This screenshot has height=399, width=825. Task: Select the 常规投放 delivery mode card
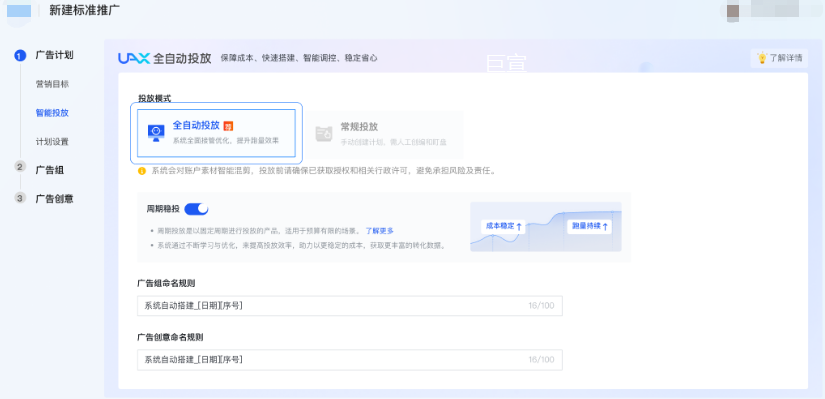pyautogui.click(x=385, y=133)
